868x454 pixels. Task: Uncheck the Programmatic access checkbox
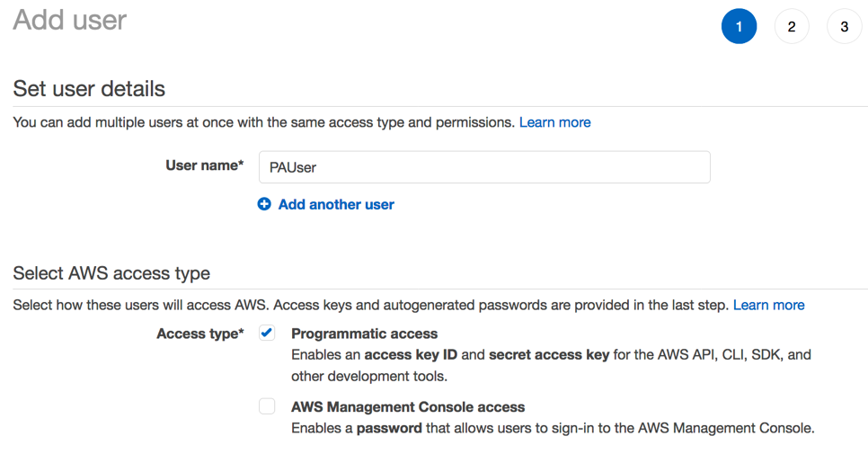tap(267, 334)
